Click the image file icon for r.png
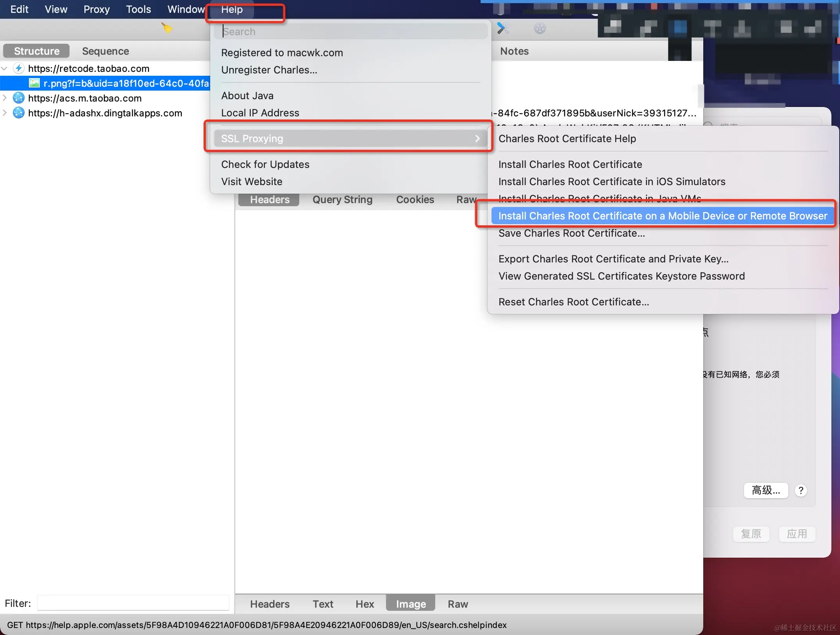This screenshot has width=840, height=635. (x=34, y=83)
